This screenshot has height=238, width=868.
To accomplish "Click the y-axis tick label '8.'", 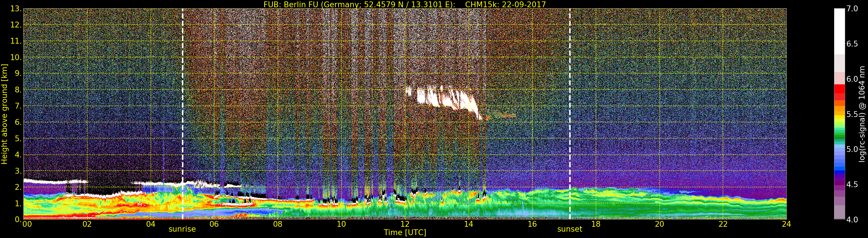I will pos(18,90).
